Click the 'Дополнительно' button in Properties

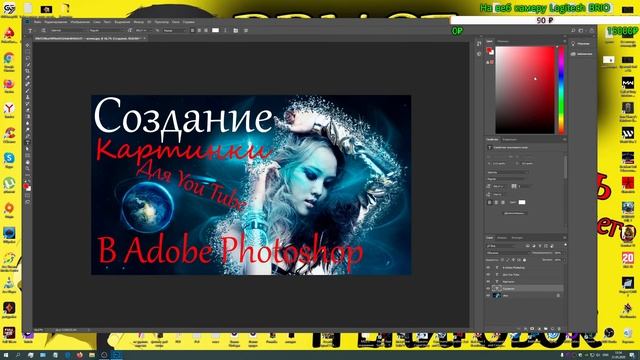click(516, 213)
